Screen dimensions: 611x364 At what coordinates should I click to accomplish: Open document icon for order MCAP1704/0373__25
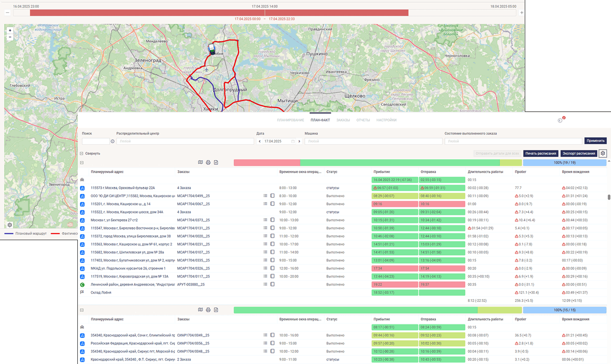point(272,220)
